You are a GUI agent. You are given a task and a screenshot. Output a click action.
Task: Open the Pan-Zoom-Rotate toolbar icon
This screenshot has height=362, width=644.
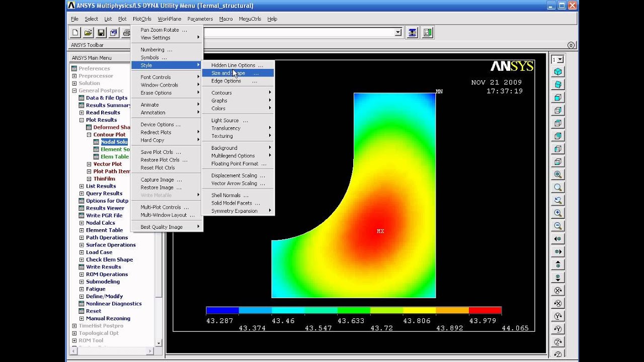point(114,33)
